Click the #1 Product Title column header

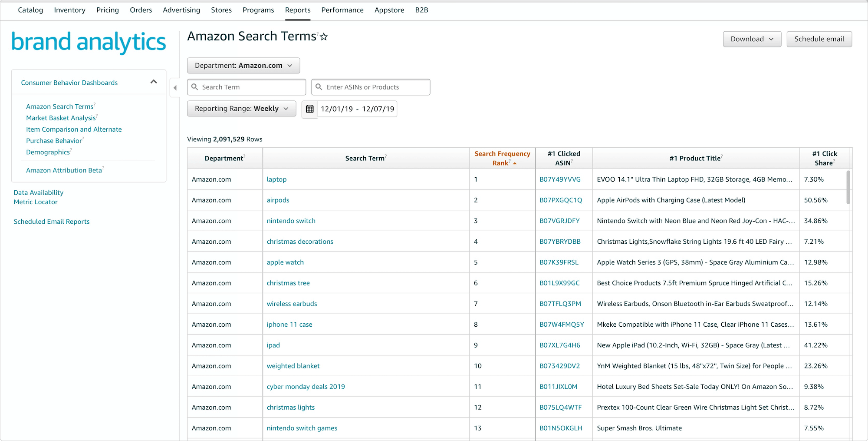tap(696, 158)
